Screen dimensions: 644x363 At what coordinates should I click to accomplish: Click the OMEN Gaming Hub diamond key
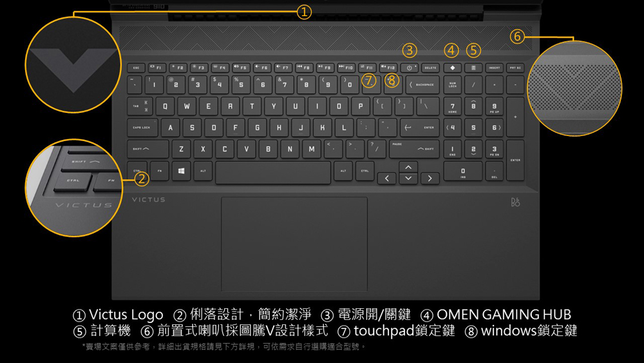pos(452,68)
